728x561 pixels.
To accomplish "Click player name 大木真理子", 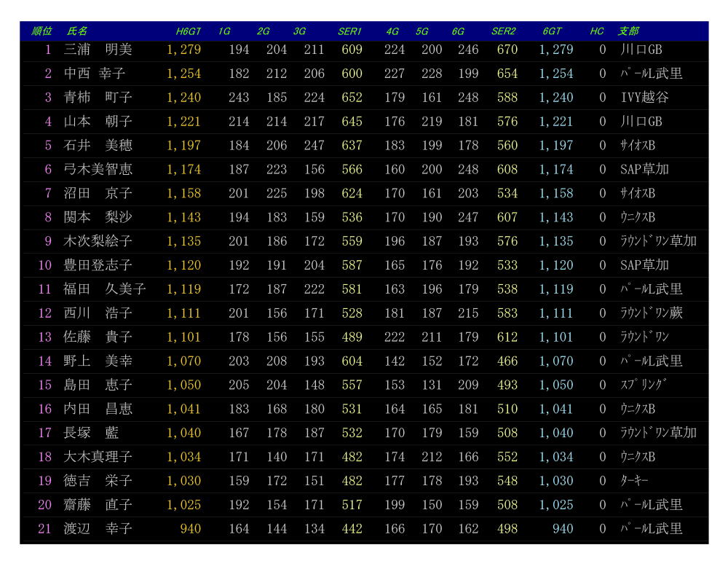I will tap(98, 457).
